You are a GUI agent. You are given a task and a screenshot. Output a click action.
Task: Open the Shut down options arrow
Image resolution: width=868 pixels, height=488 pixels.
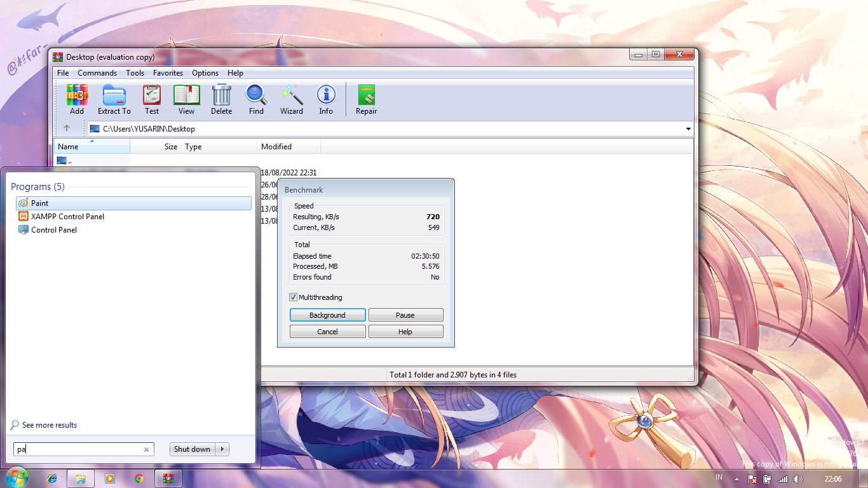coord(222,449)
